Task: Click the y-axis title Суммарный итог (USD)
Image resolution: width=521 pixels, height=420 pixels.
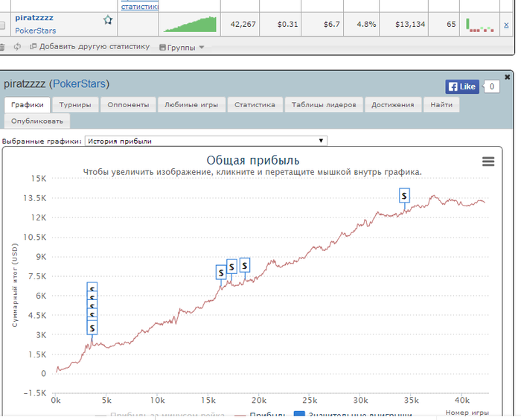Action: pyautogui.click(x=15, y=285)
